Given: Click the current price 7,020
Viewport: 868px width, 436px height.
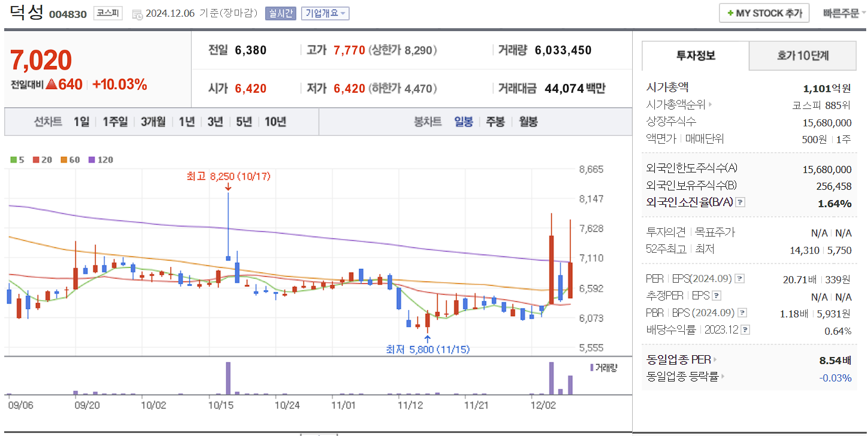Looking at the screenshot, I should pyautogui.click(x=41, y=60).
